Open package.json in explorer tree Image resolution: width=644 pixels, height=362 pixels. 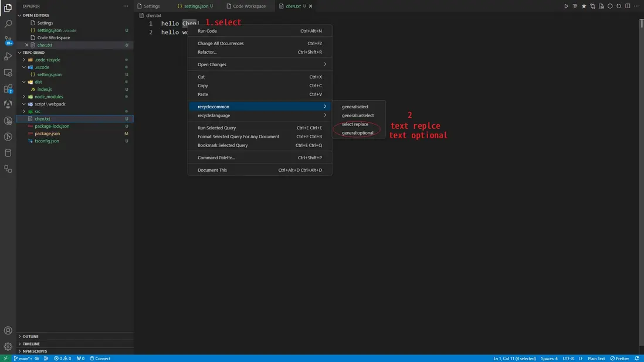(74, 134)
